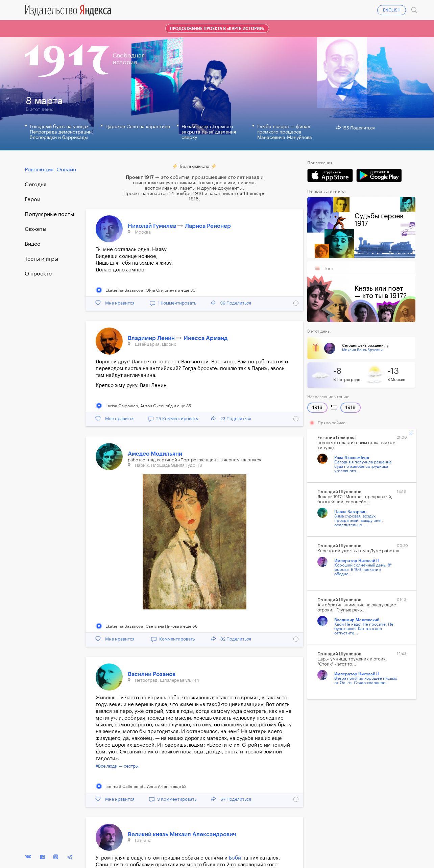The image size is (434, 868).
Task: Share the Модильяни post (32 Поделиться)
Action: (231, 639)
